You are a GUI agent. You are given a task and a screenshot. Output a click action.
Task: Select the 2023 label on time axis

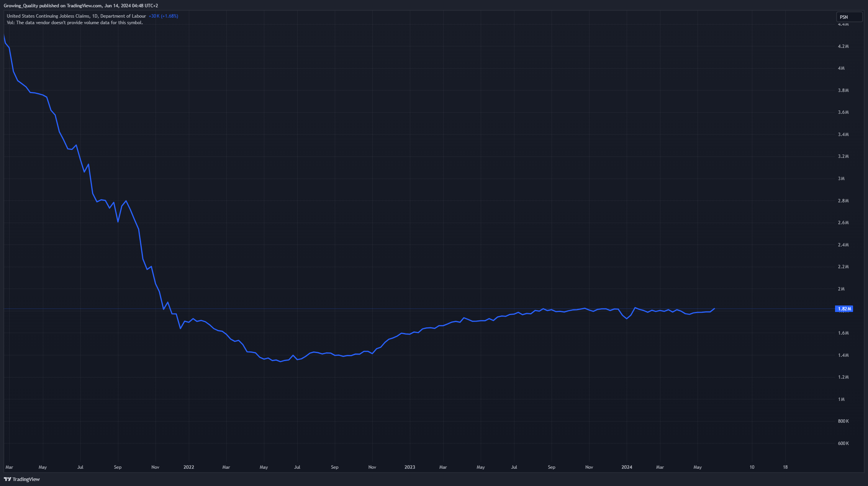point(409,467)
